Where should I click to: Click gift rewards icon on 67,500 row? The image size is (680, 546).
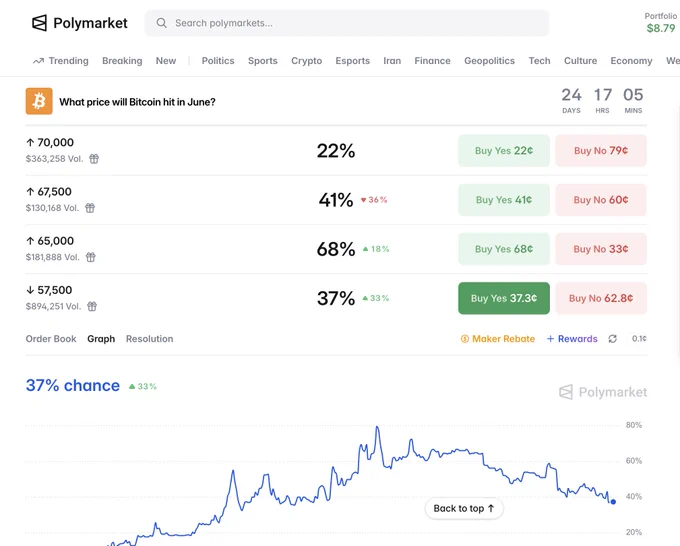pos(90,208)
